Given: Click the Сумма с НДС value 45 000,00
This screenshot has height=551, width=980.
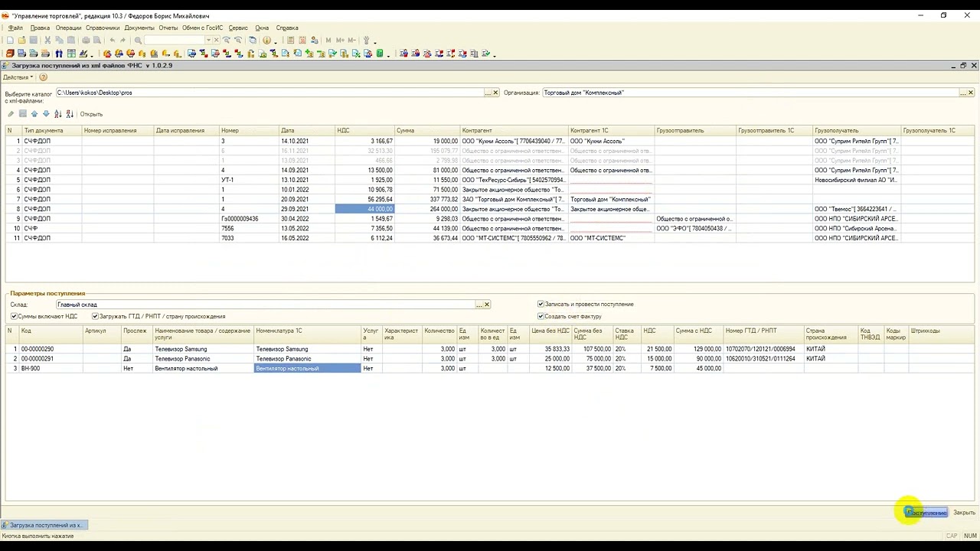Looking at the screenshot, I should click(x=697, y=369).
